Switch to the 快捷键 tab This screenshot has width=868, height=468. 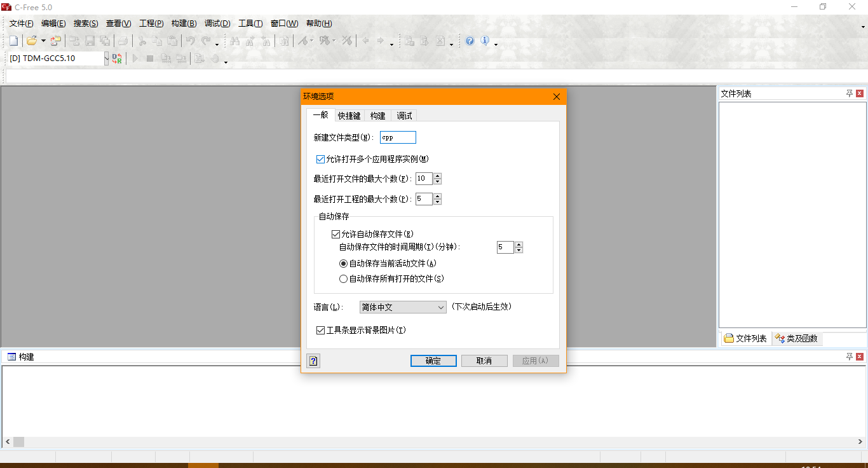click(x=349, y=116)
